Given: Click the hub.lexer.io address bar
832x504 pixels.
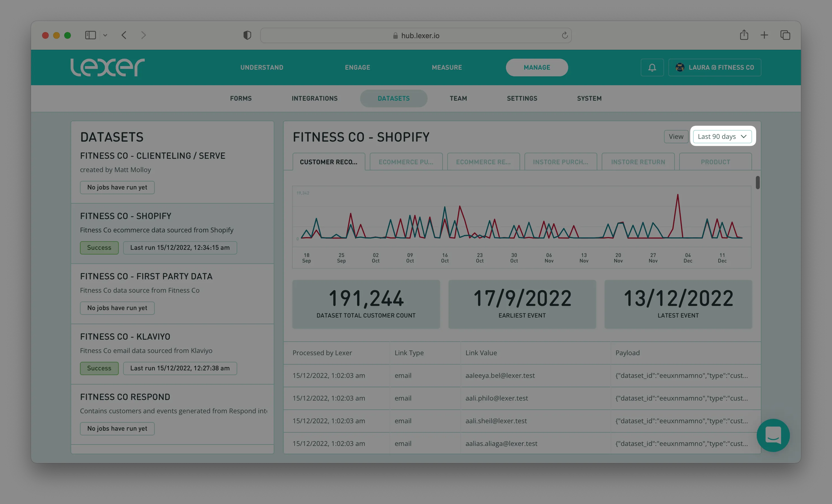Looking at the screenshot, I should coord(416,35).
